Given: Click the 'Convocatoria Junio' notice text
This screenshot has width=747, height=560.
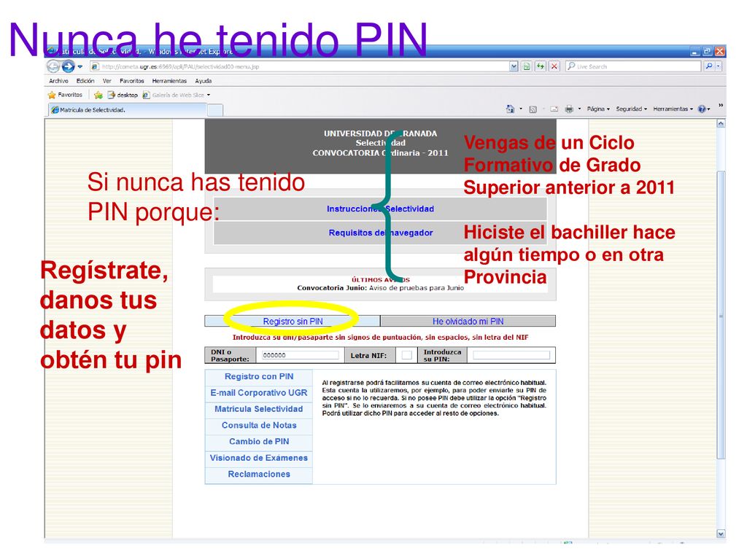Looking at the screenshot, I should click(x=380, y=287).
